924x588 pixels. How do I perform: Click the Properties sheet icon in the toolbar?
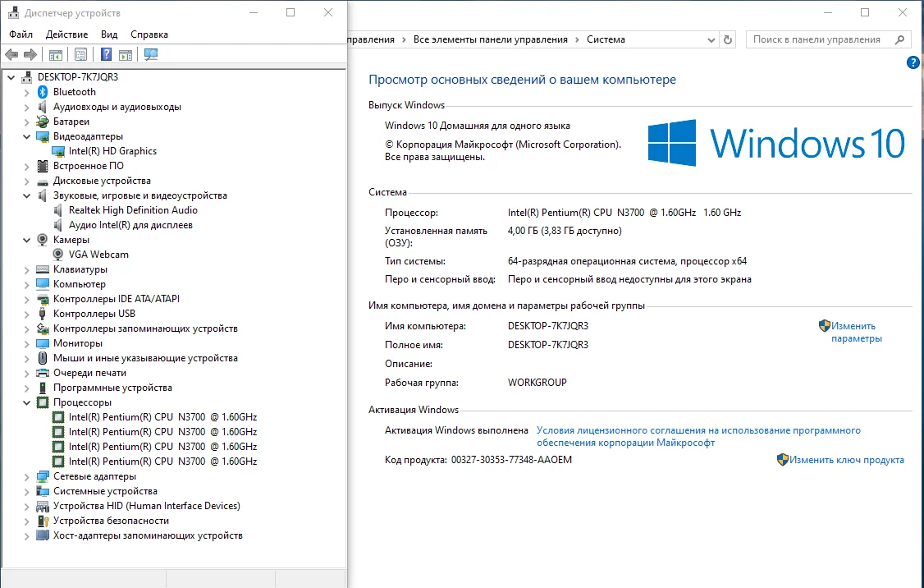coord(80,55)
